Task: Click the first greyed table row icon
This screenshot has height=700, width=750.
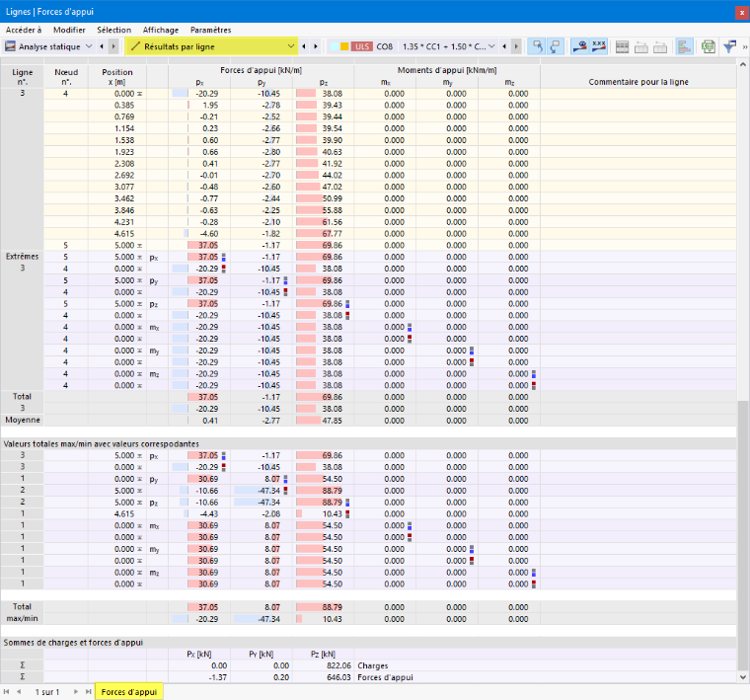Action: pos(640,46)
